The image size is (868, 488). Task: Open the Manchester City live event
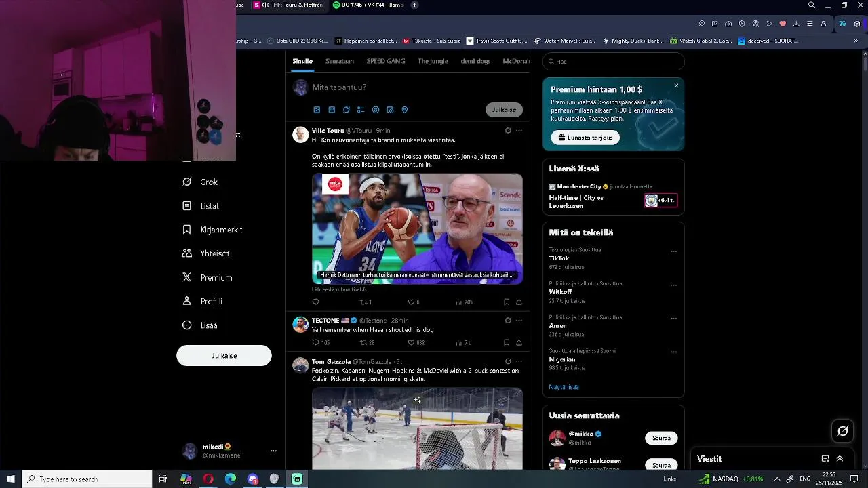(x=613, y=197)
